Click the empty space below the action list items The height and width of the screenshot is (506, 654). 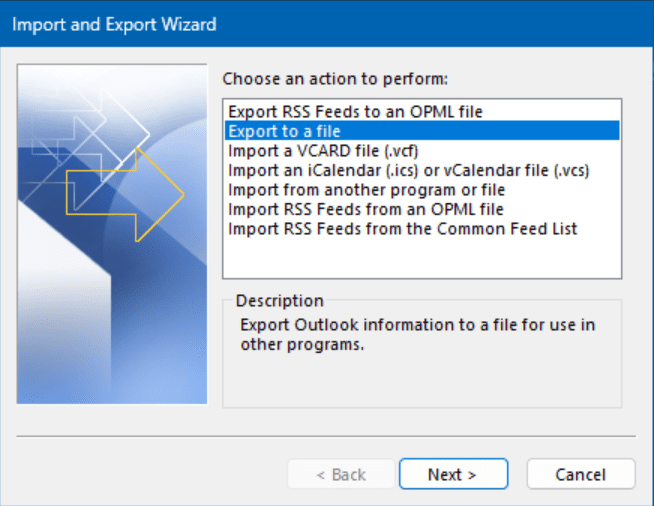422,257
